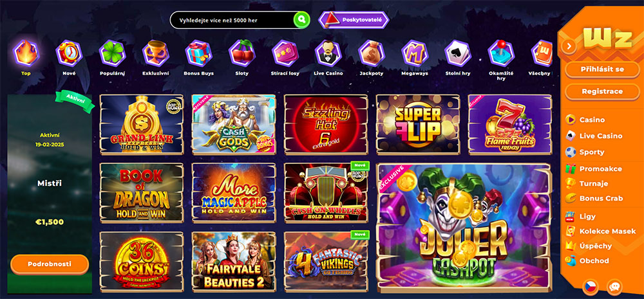Open the Poskytovatelé providers filter

[353, 20]
